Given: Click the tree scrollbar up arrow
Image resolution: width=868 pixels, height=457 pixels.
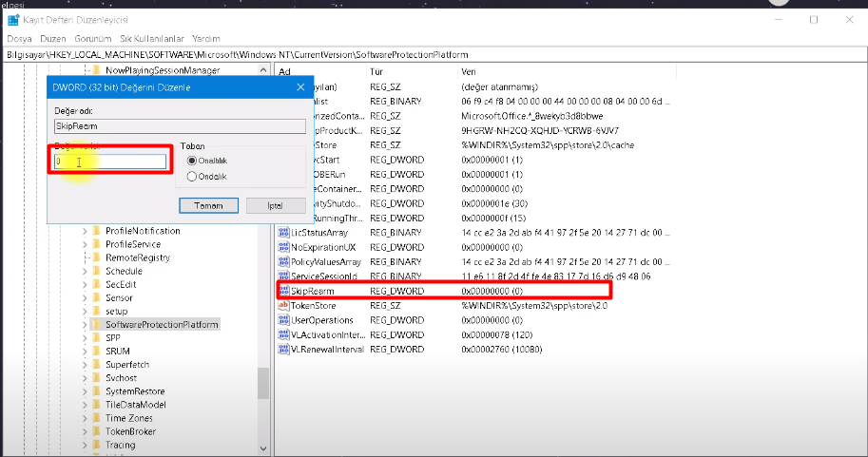Looking at the screenshot, I should point(263,69).
